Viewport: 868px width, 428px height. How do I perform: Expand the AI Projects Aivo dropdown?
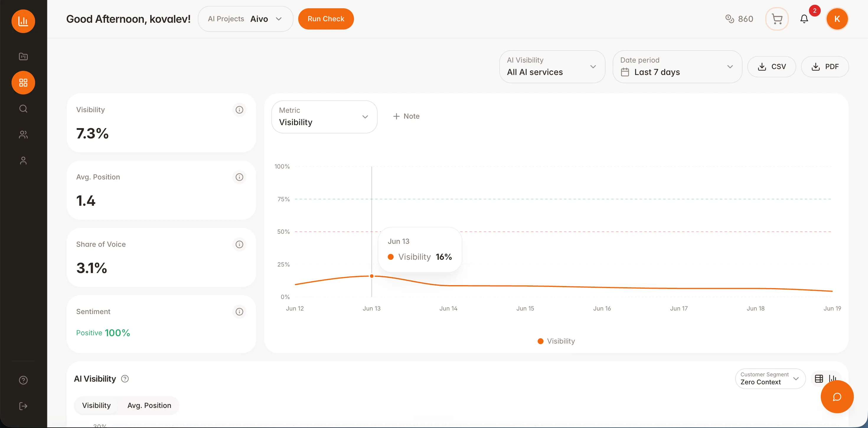click(x=245, y=19)
